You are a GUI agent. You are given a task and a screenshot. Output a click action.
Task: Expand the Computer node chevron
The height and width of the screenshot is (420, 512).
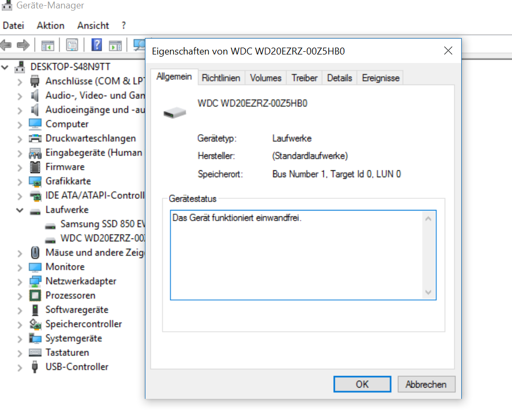[20, 125]
